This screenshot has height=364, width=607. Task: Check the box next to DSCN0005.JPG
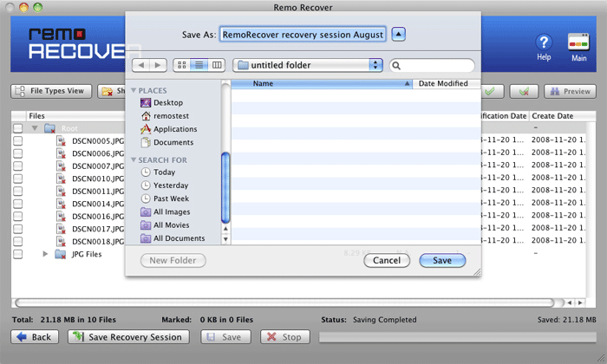(x=18, y=140)
